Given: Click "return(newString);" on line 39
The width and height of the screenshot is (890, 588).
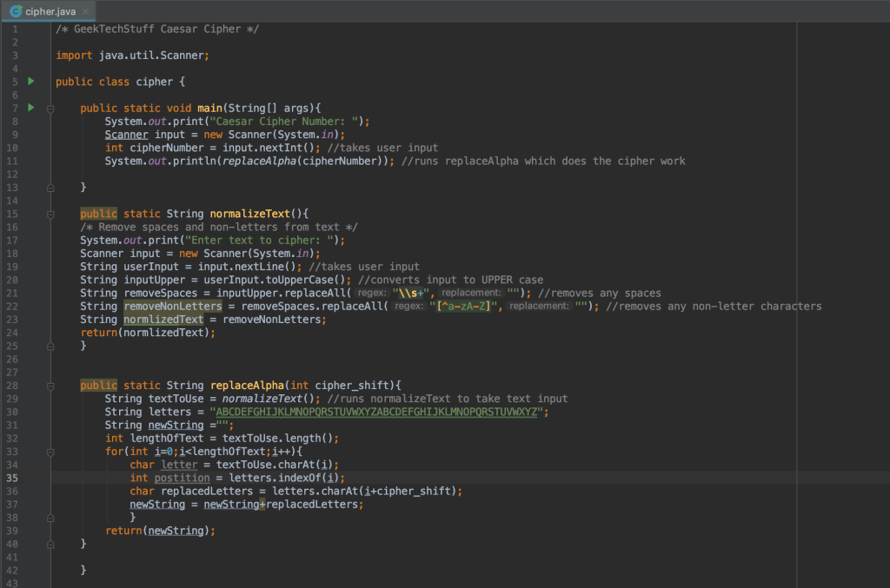Looking at the screenshot, I should 160,531.
